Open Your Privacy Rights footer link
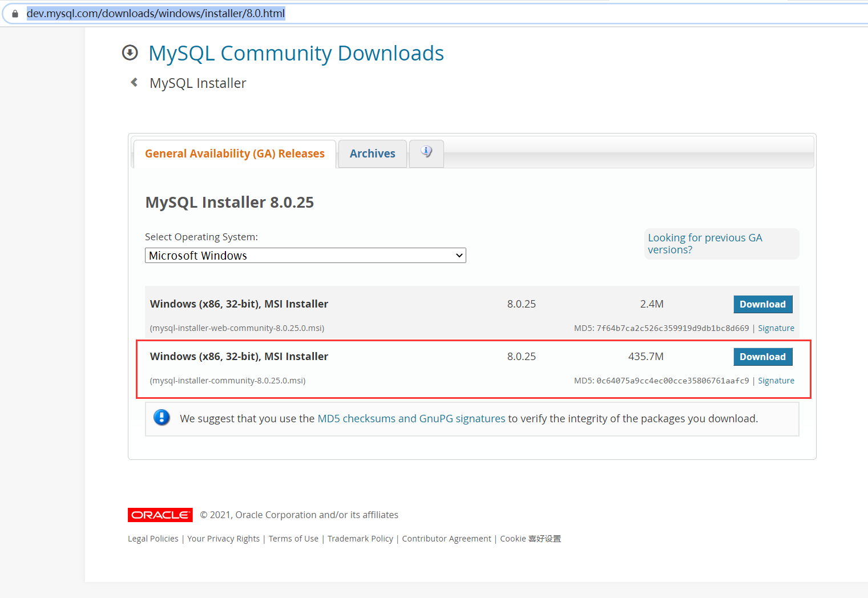 [223, 539]
